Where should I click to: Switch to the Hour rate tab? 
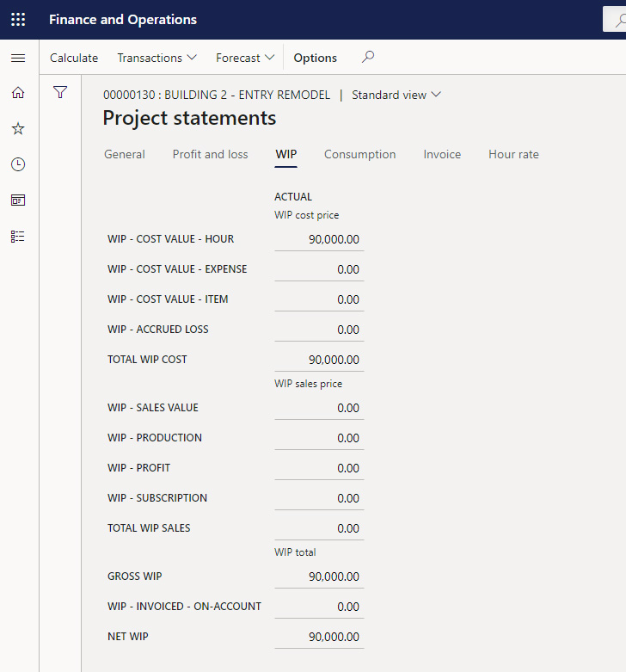514,154
